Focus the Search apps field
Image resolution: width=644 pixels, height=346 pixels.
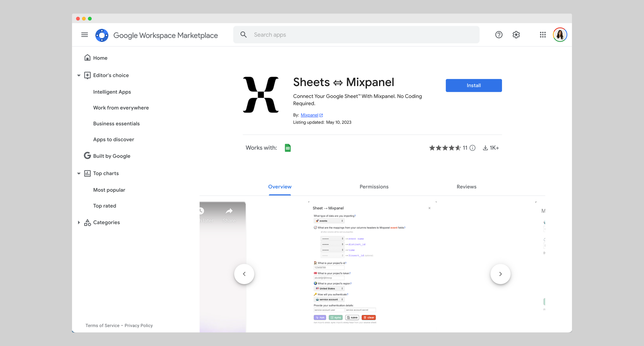pos(356,35)
